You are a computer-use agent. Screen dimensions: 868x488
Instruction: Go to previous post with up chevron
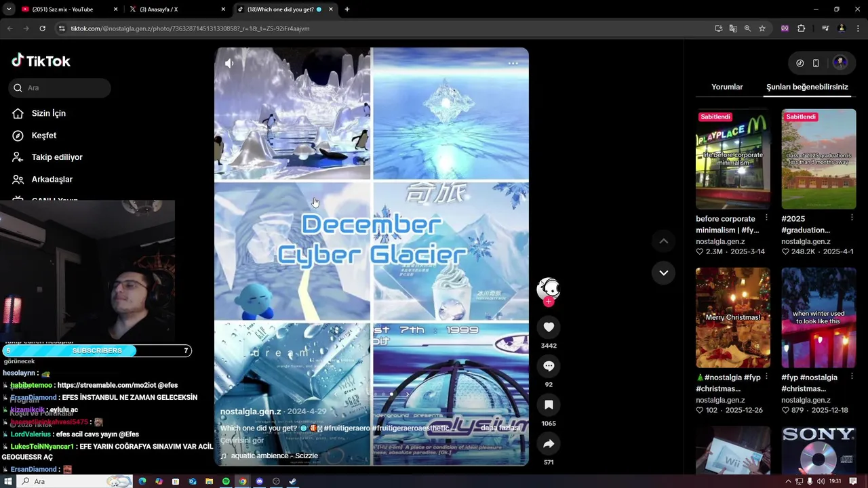(664, 241)
